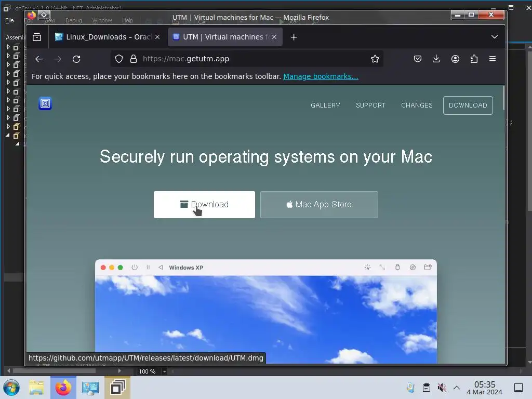Image resolution: width=532 pixels, height=399 pixels.
Task: Open the File menu in dnSpy
Action: [9, 20]
